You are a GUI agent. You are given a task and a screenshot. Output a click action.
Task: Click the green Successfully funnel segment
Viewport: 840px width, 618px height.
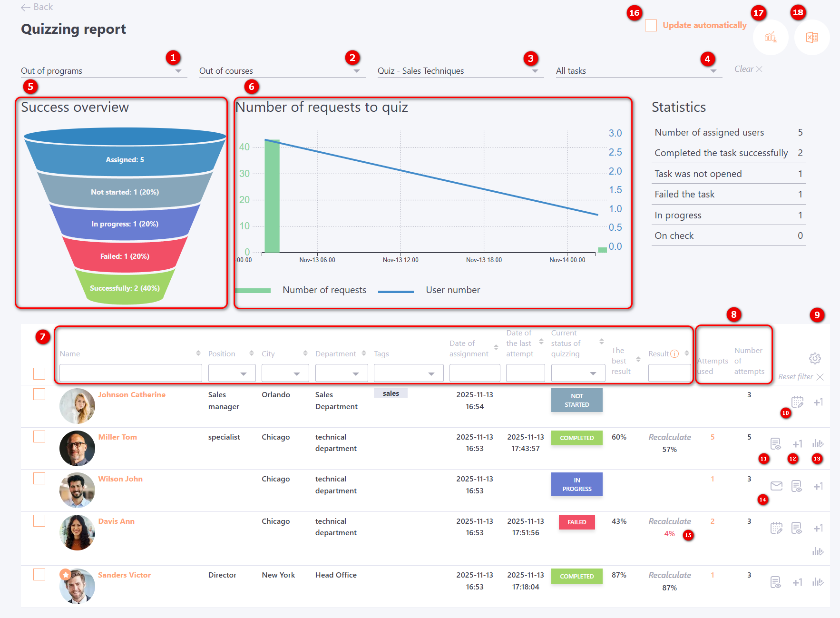tap(125, 288)
